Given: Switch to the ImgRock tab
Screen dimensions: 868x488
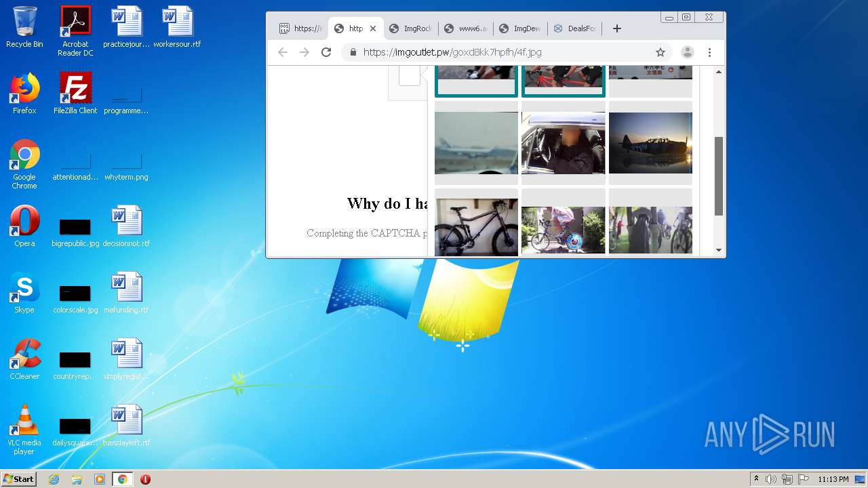Looking at the screenshot, I should click(411, 28).
